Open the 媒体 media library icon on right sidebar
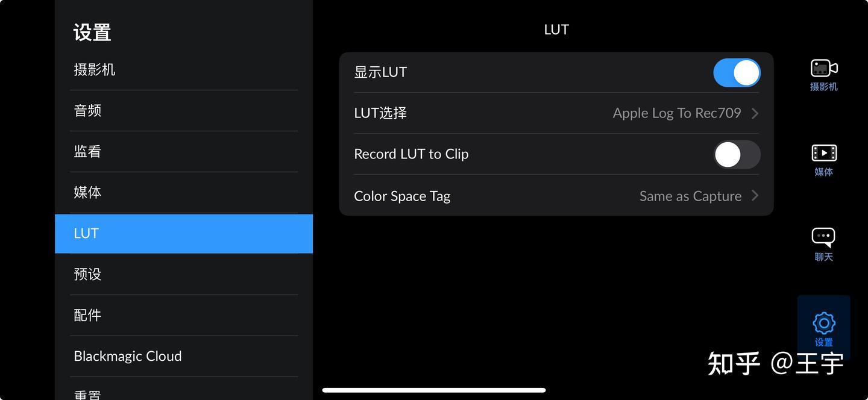The image size is (868, 400). pyautogui.click(x=823, y=158)
